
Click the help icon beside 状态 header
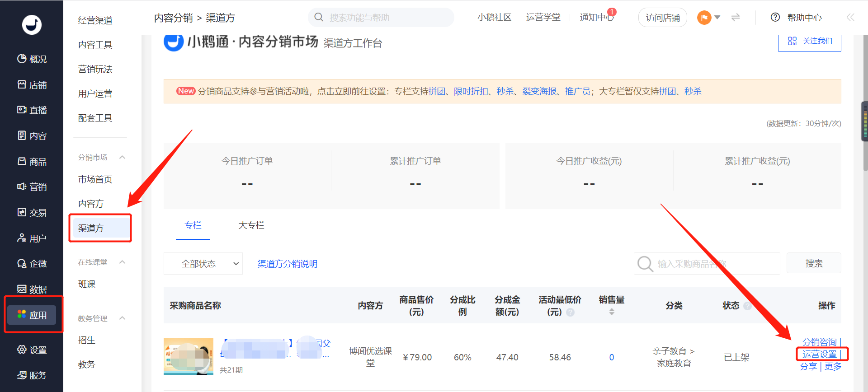747,306
